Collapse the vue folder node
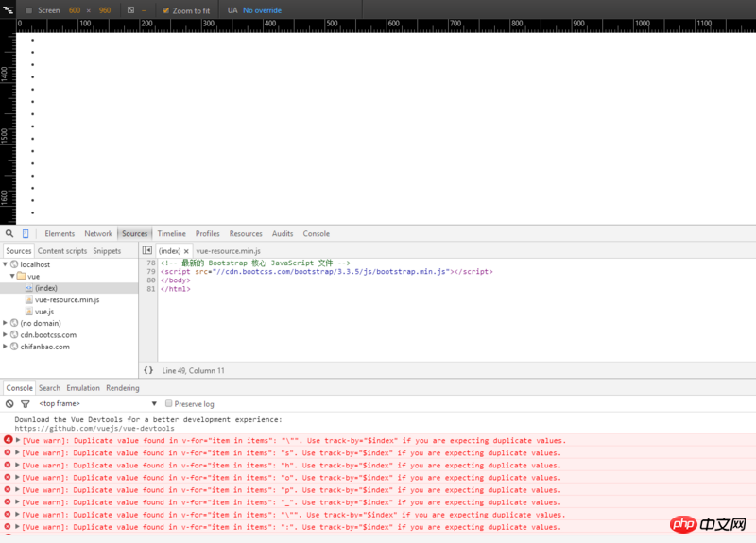This screenshot has height=543, width=756. click(x=12, y=276)
